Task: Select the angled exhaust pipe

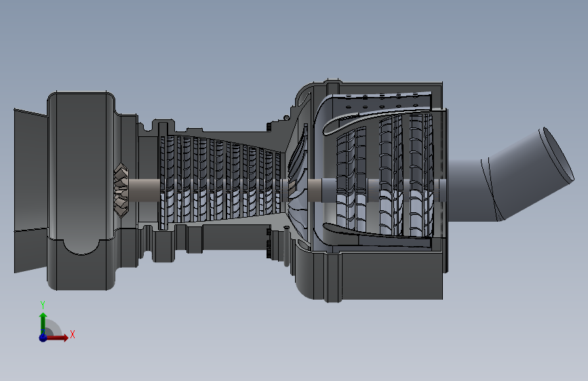Action: pos(511,175)
